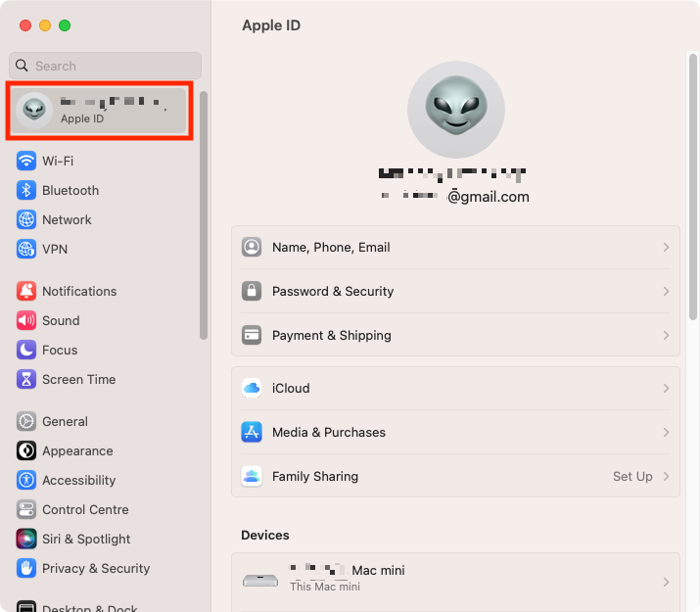Open Screen Time label in sidebar

pos(79,379)
